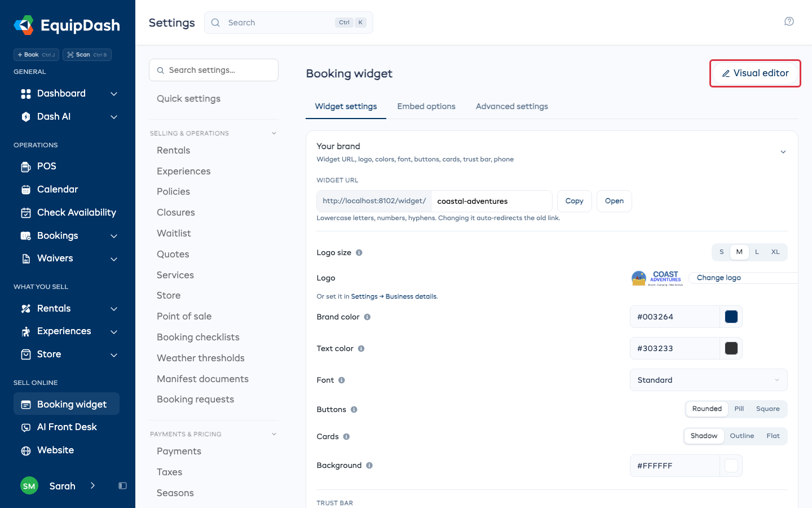This screenshot has height=508, width=812.
Task: Set Cards style to Flat
Action: [x=773, y=436]
